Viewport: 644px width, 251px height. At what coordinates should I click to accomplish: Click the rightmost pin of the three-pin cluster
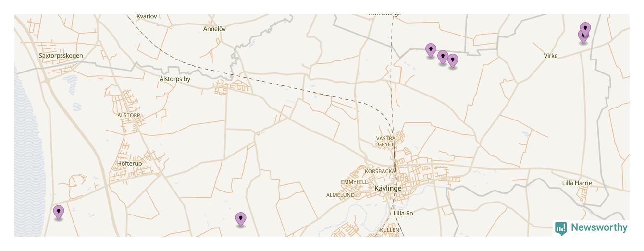pos(452,61)
